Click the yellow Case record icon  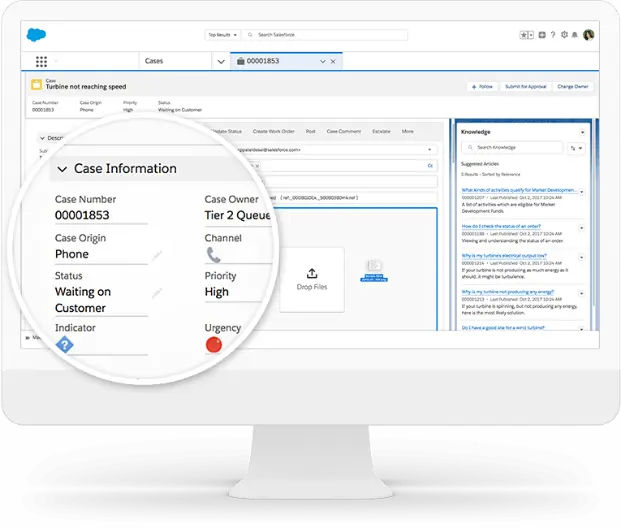(x=36, y=84)
